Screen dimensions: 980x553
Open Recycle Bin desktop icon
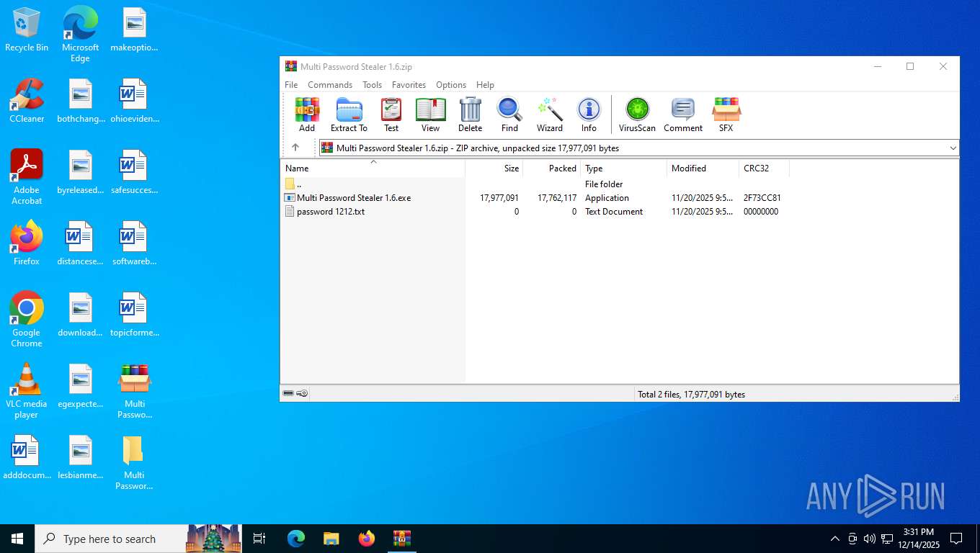(27, 30)
